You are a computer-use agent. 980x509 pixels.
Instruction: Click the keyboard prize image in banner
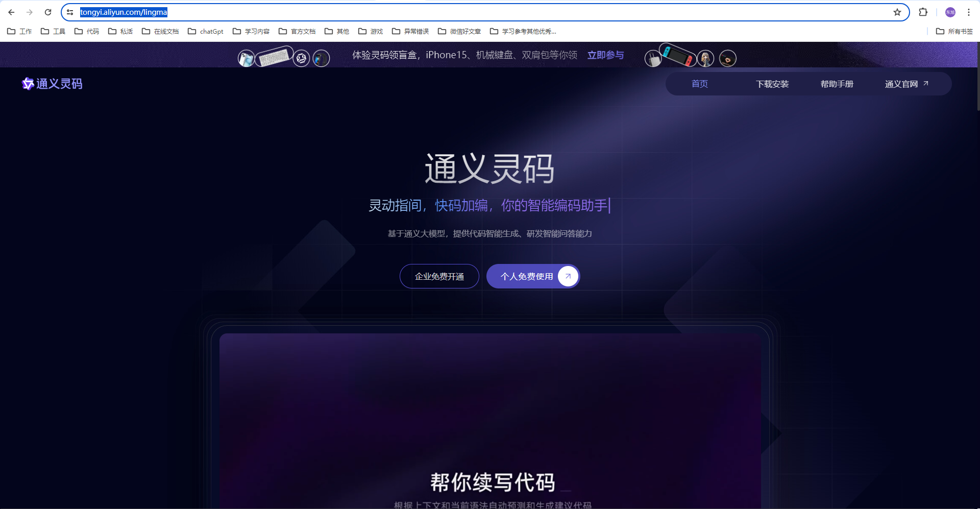coord(274,56)
